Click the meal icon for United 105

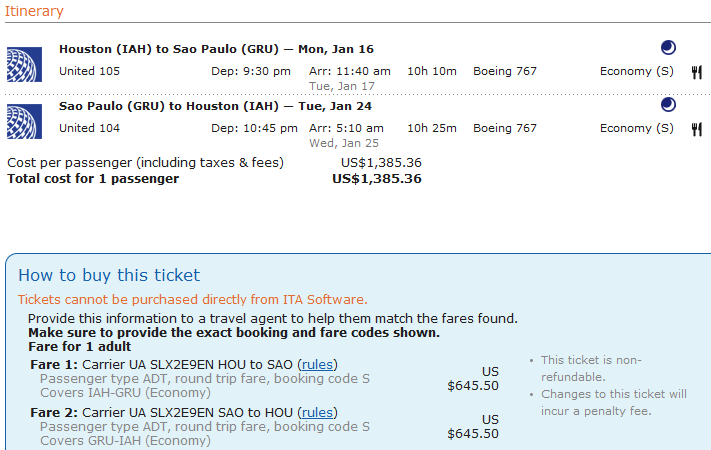point(697,72)
